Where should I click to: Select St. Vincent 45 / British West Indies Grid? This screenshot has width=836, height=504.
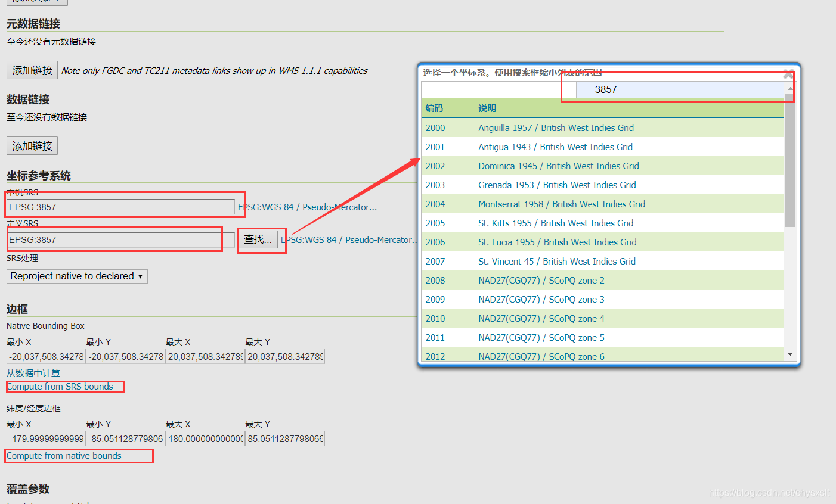(557, 261)
